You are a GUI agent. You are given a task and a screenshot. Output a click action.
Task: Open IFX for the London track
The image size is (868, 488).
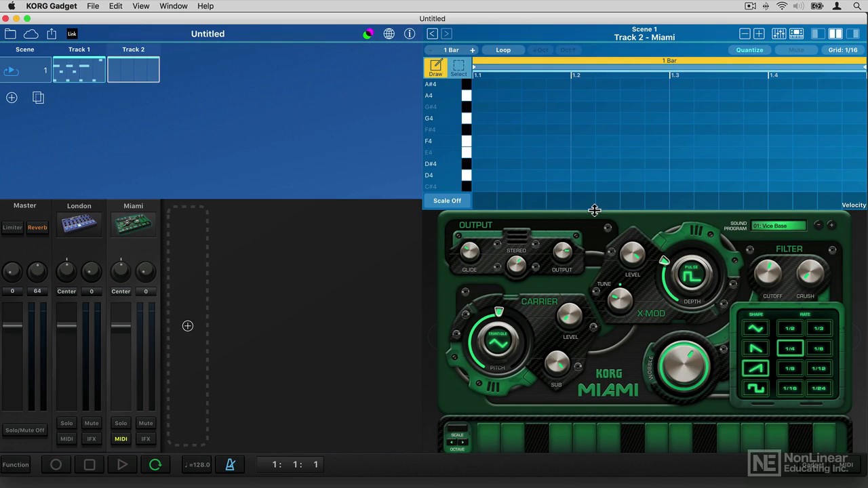[x=92, y=439]
